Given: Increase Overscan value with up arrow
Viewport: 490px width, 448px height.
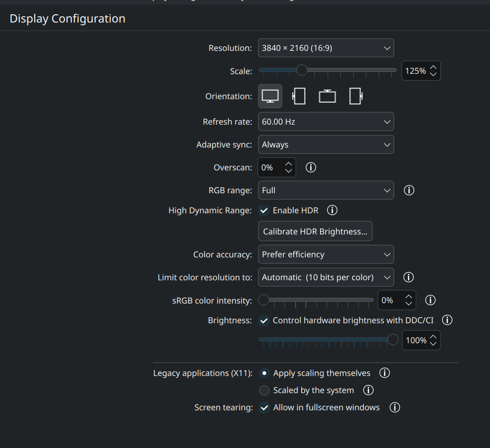Looking at the screenshot, I should click(289, 164).
